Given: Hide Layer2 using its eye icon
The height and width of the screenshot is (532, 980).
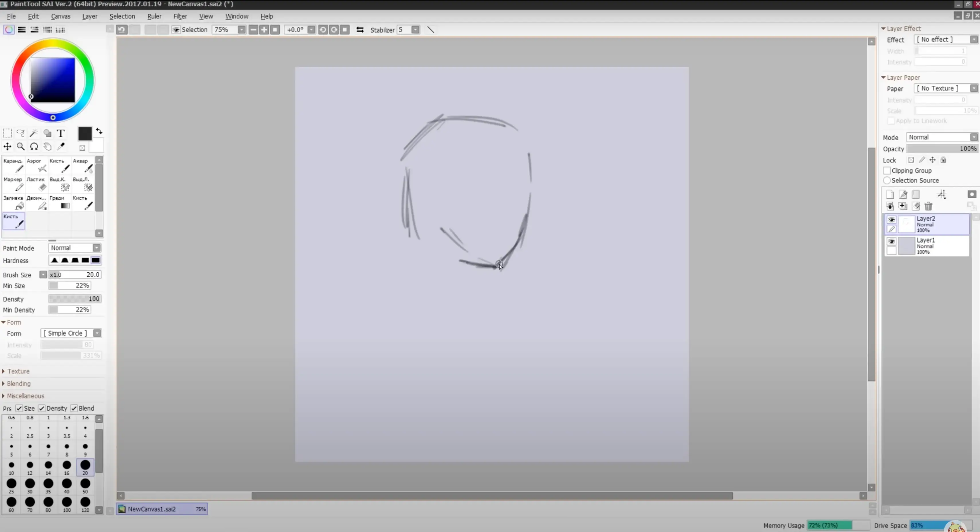Looking at the screenshot, I should [x=891, y=220].
